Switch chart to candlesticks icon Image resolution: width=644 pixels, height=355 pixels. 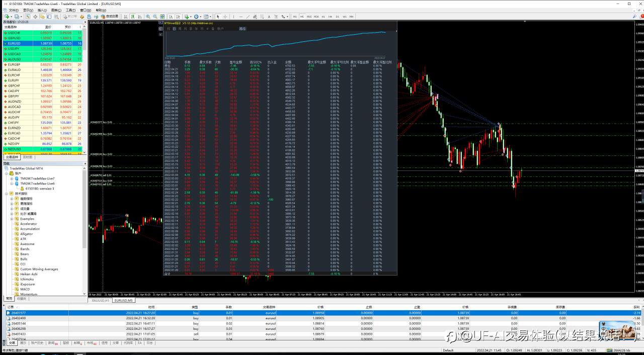132,17
